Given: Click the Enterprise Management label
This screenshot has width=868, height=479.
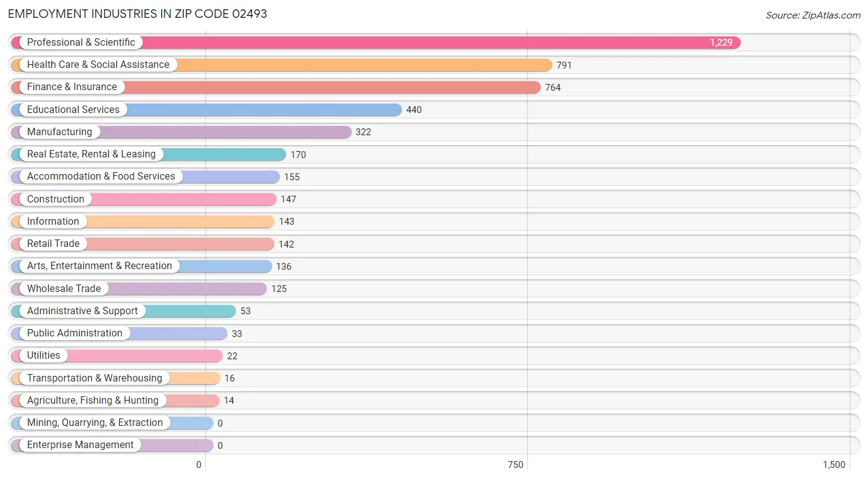Looking at the screenshot, I should (x=80, y=445).
